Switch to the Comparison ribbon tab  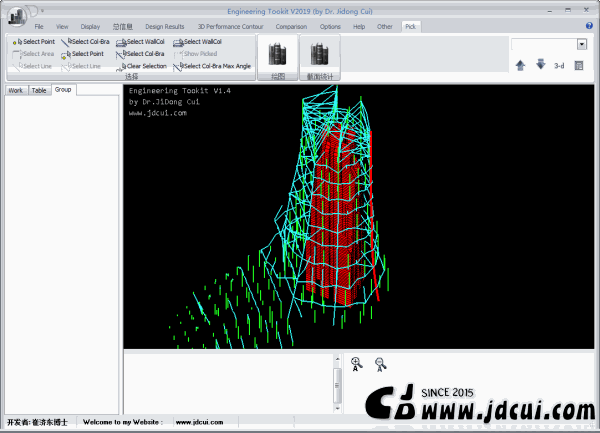(x=291, y=26)
